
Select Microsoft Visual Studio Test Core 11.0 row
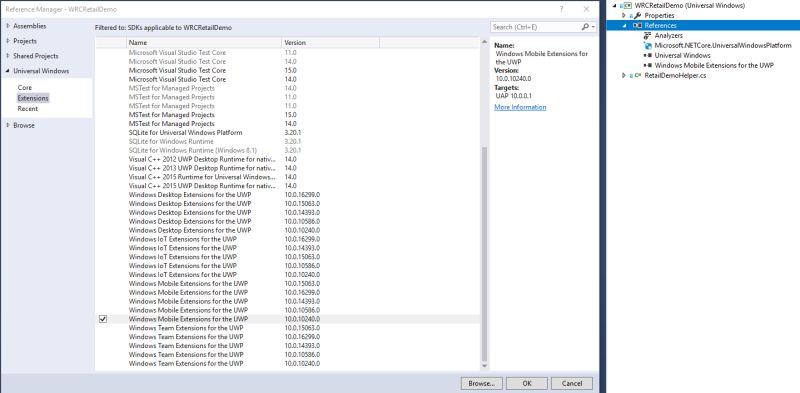pyautogui.click(x=288, y=53)
